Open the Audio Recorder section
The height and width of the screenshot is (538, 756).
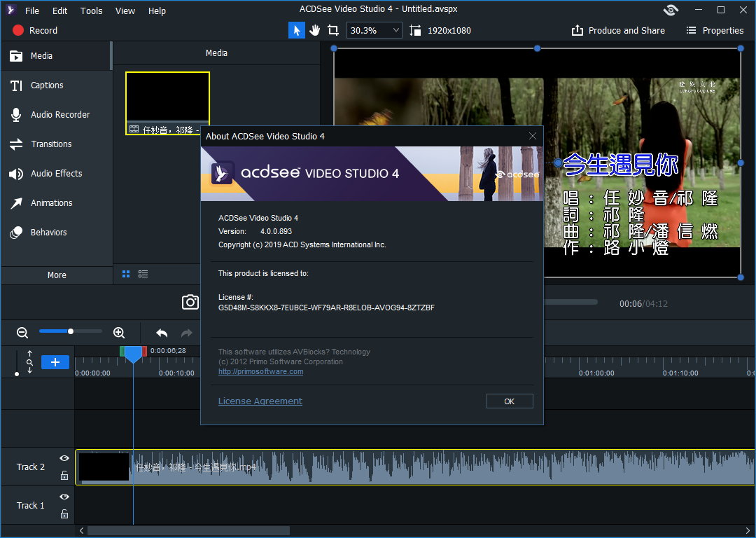56,115
